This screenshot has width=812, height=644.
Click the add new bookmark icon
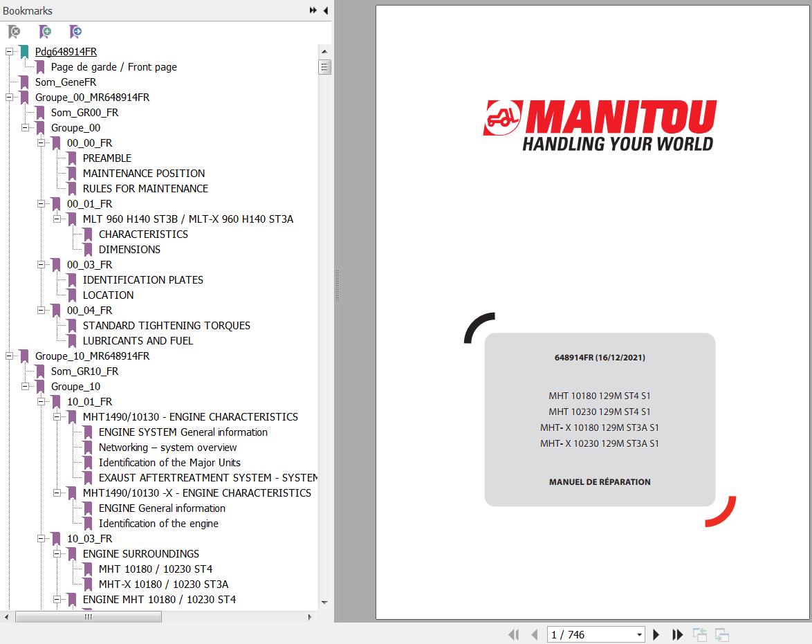pos(45,32)
